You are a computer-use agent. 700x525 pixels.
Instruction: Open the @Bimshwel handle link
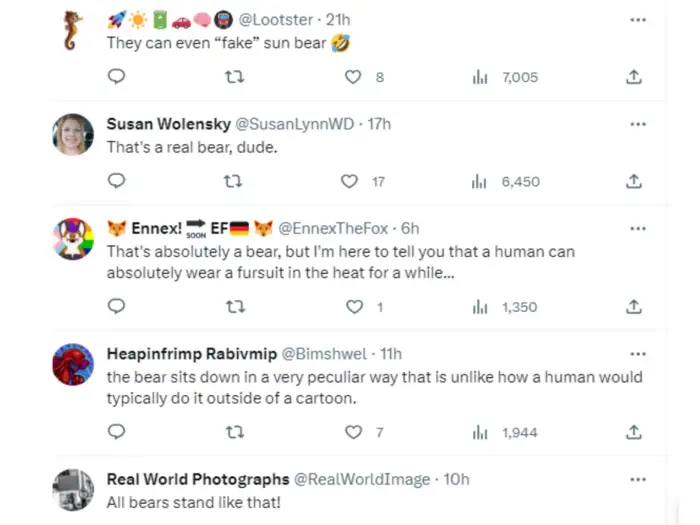tap(334, 354)
